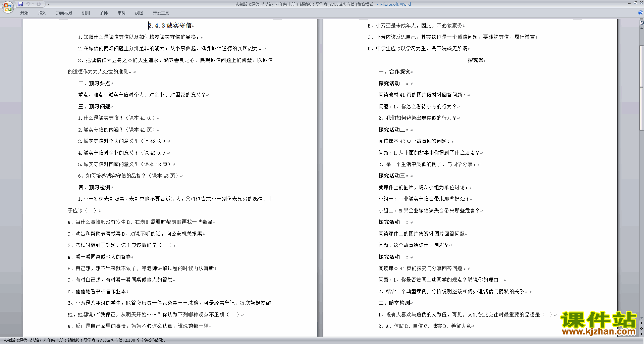Select the 引用 ribbon tab

tap(86, 13)
